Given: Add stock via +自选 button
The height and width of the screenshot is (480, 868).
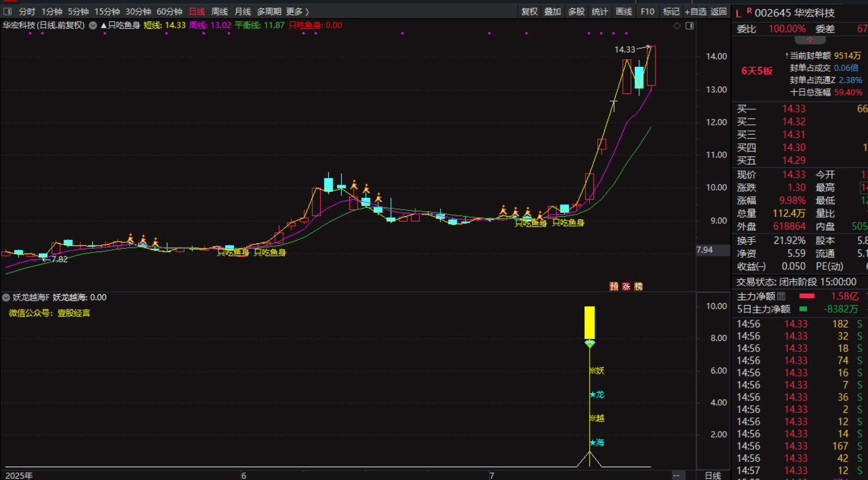Looking at the screenshot, I should [x=695, y=11].
